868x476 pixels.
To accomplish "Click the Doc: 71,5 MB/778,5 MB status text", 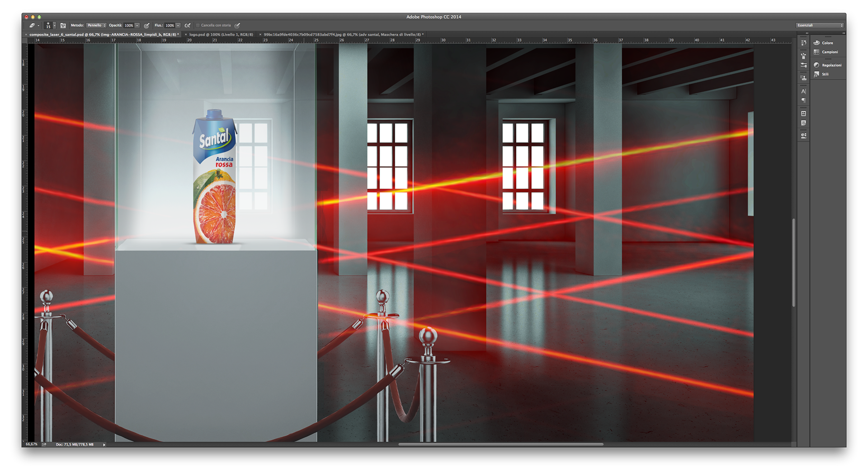I will (75, 444).
